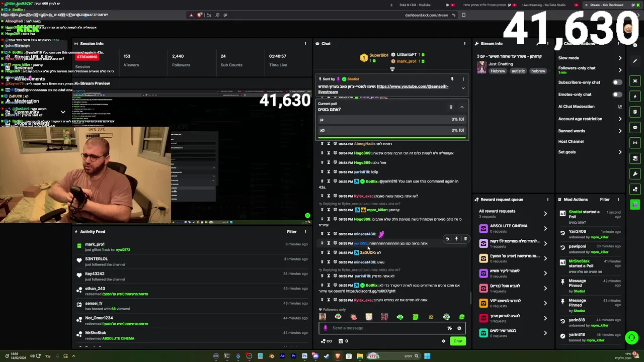This screenshot has height=362, width=644.
Task: Select sensei_fr hosted activity entry
Action: pyautogui.click(x=191, y=306)
